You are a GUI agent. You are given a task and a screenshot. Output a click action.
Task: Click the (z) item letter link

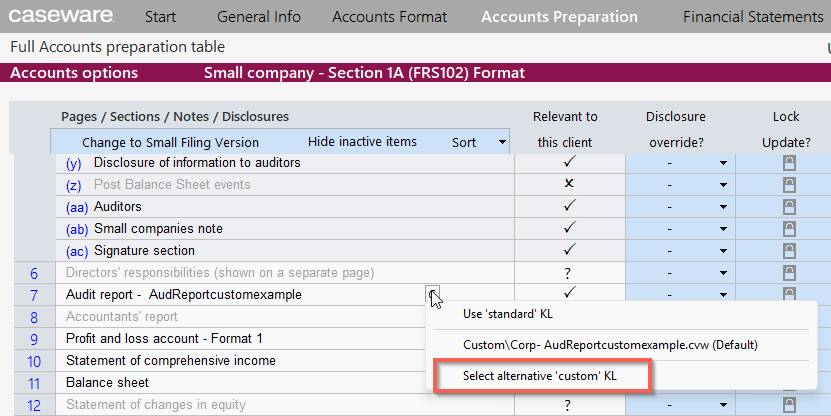[x=74, y=185]
